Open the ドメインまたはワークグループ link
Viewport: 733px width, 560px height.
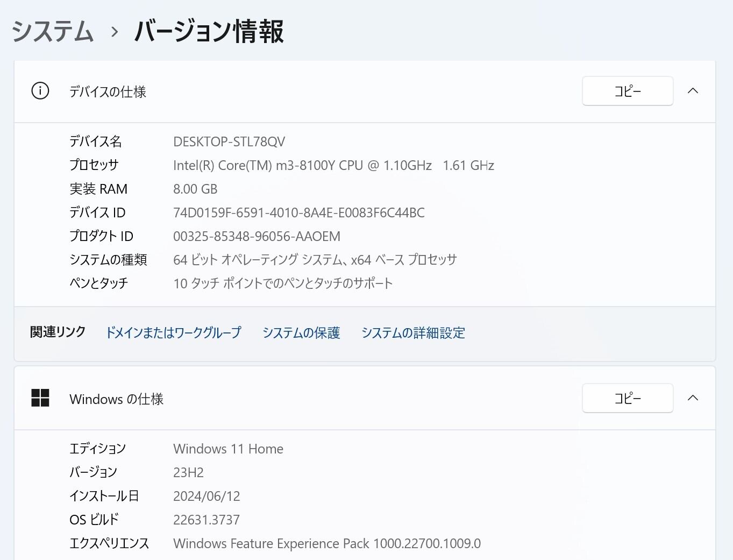coord(173,332)
